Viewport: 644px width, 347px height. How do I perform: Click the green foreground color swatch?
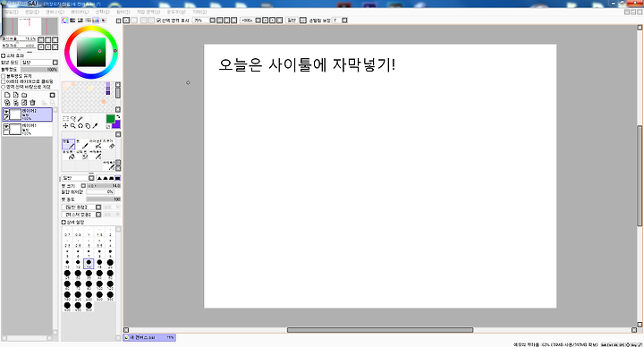pyautogui.click(x=110, y=119)
